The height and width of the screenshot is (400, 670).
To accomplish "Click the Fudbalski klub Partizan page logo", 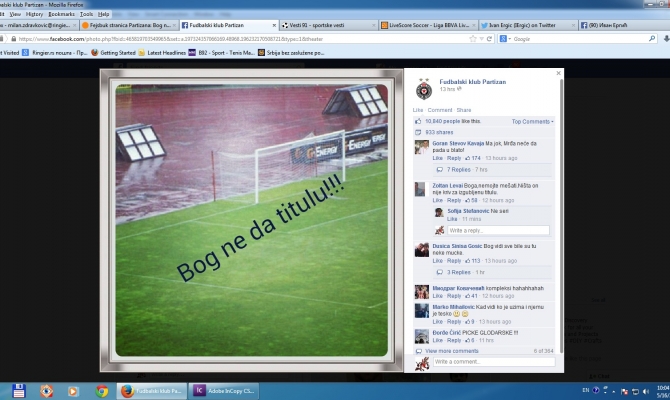I will [423, 89].
